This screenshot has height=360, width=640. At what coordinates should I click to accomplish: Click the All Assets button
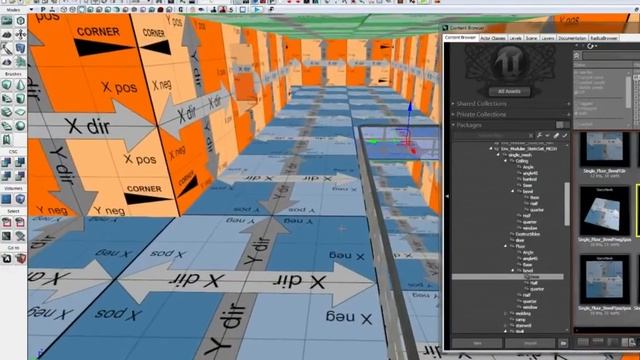click(509, 91)
